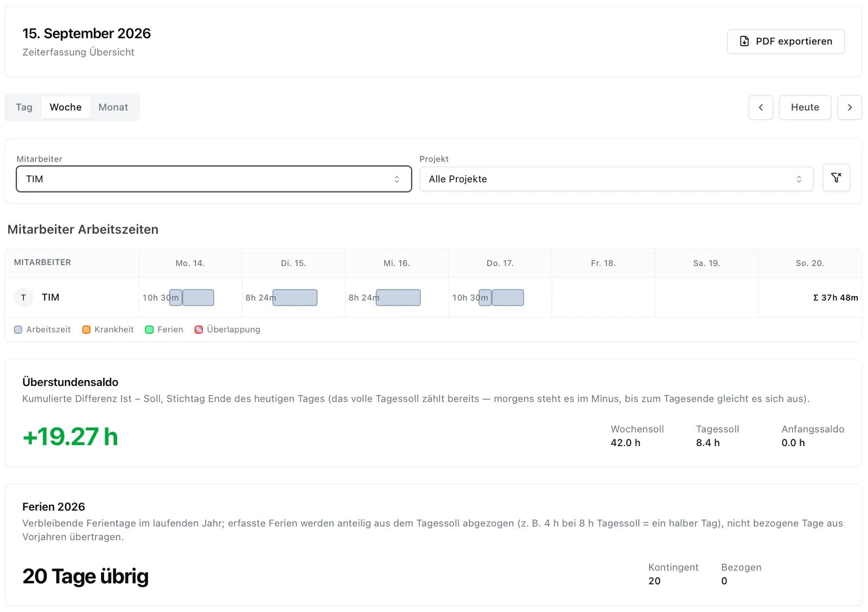This screenshot has height=612, width=868.
Task: Click the green Ferien legend swatch
Action: (x=149, y=330)
